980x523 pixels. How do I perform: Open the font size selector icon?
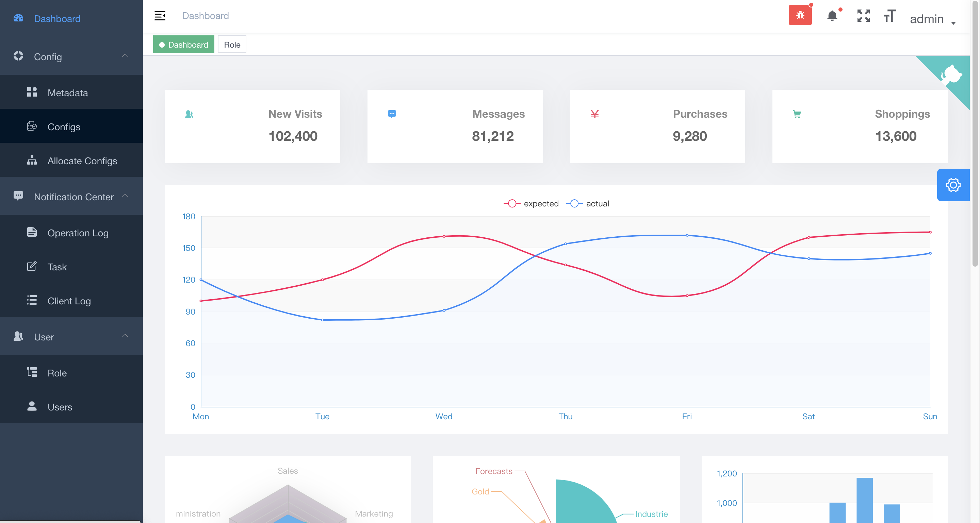(889, 16)
